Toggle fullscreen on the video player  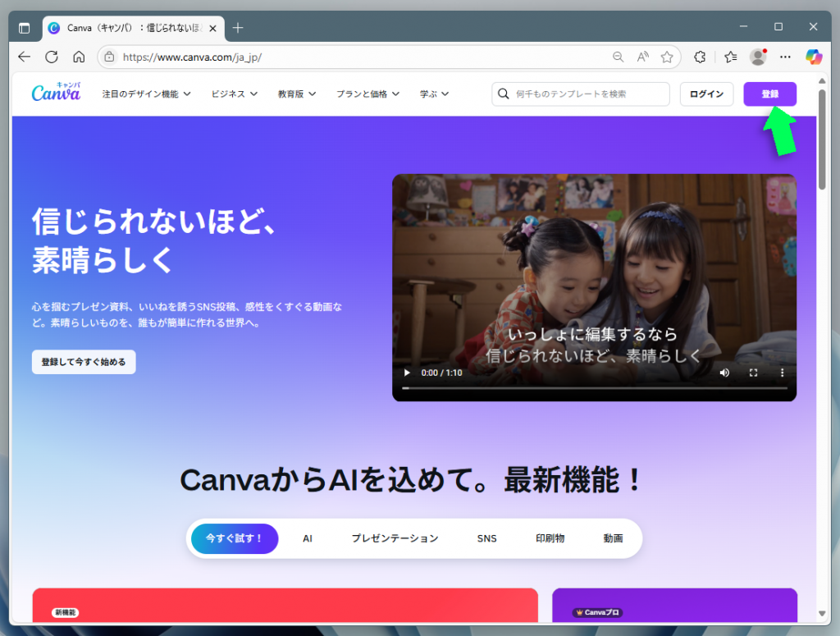pos(753,373)
